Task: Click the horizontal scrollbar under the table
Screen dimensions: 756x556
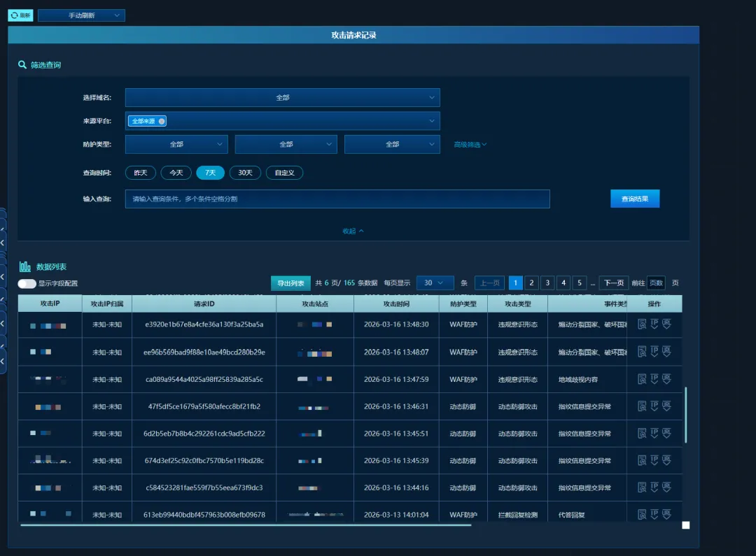Action: [x=246, y=525]
